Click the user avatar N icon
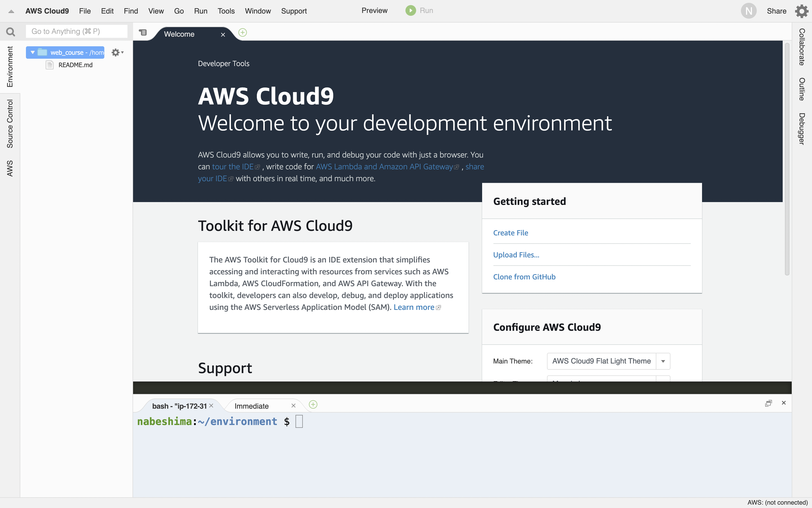 (x=749, y=11)
